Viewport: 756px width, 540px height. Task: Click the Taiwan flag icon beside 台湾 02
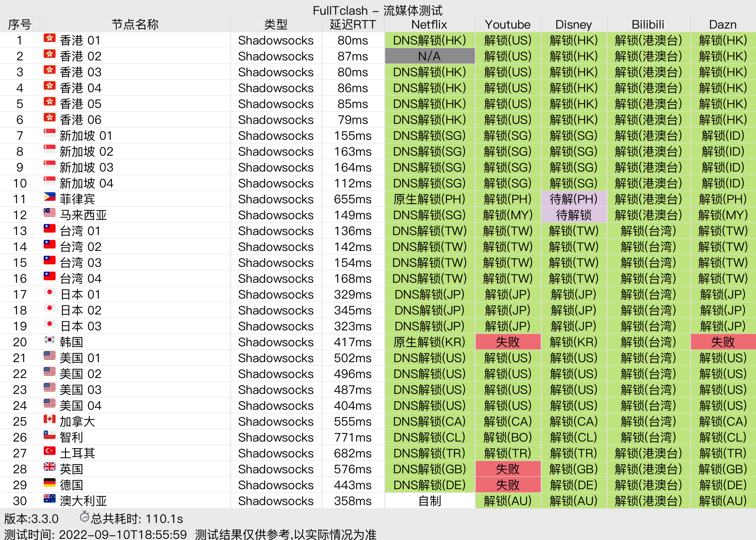point(50,245)
